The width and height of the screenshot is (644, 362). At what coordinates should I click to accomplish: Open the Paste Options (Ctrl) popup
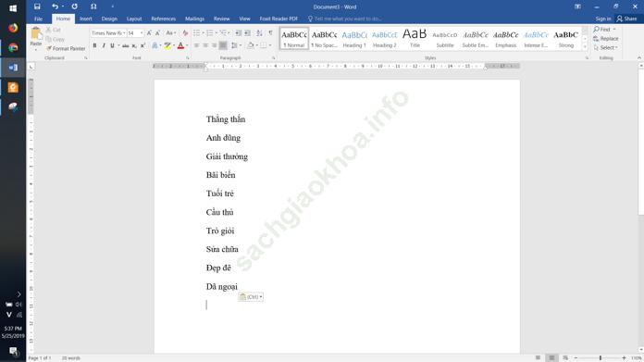(251, 296)
